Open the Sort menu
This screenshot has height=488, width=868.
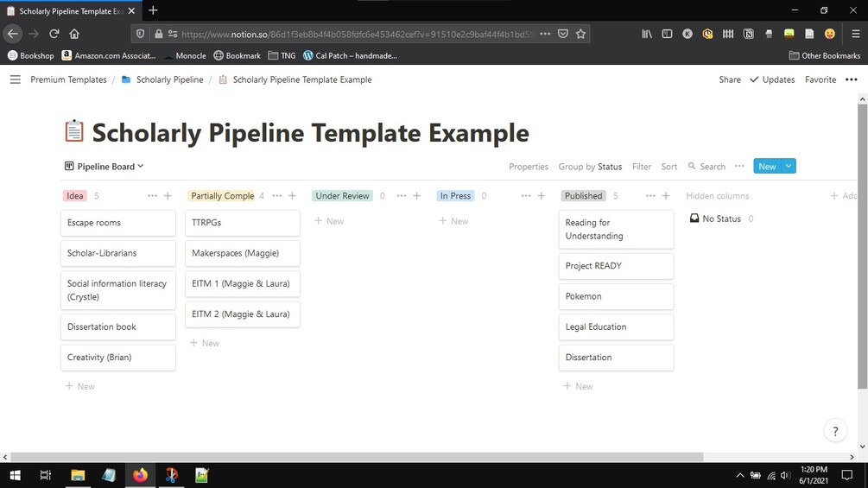(x=668, y=167)
